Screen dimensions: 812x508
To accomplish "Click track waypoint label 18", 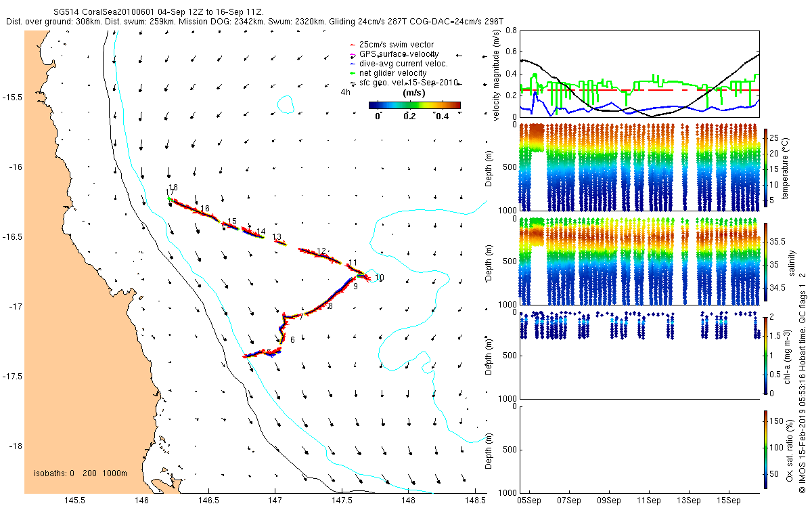I will point(174,188).
